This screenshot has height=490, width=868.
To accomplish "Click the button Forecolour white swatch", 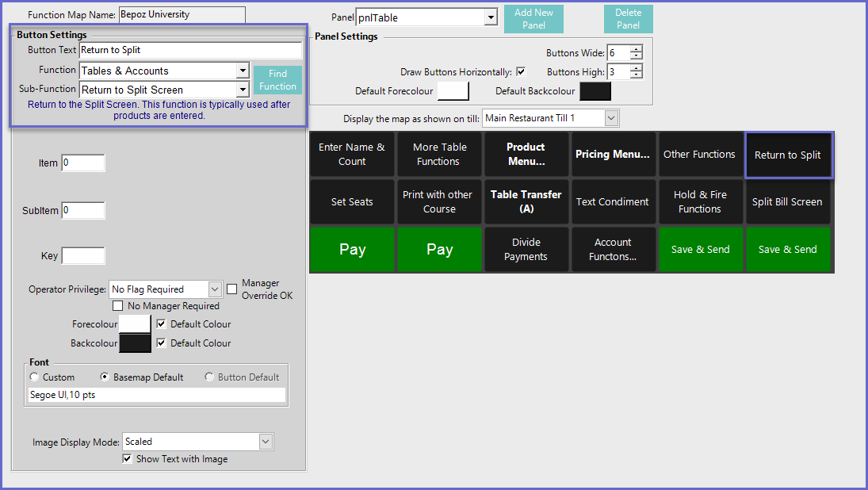I will click(135, 324).
